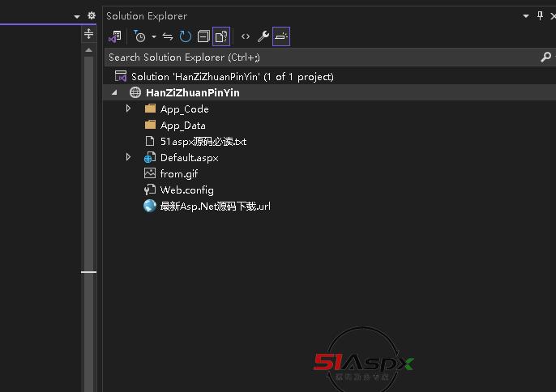Click Sync with Active Document icon
Screen dimensions: 556x392
tap(168, 36)
